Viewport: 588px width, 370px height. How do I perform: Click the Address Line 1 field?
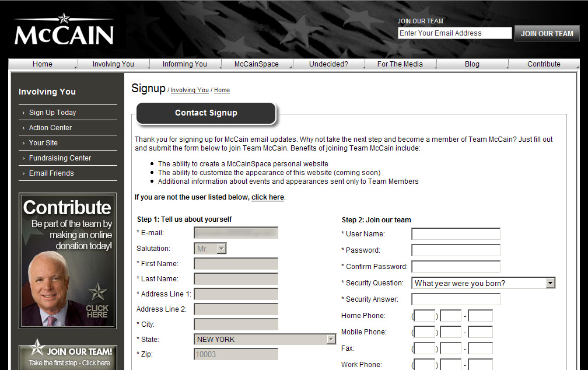point(236,294)
